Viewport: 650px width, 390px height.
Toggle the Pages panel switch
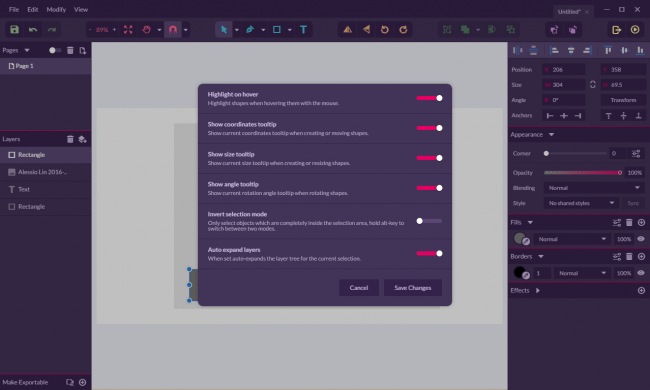(x=55, y=50)
